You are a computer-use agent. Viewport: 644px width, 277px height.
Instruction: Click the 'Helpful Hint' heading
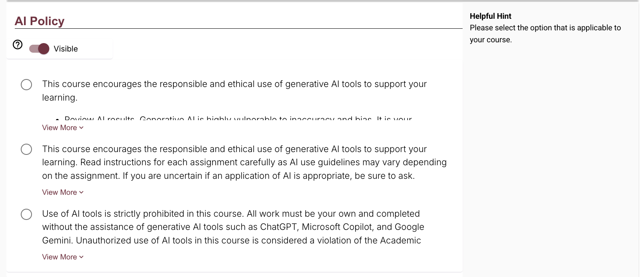(490, 16)
